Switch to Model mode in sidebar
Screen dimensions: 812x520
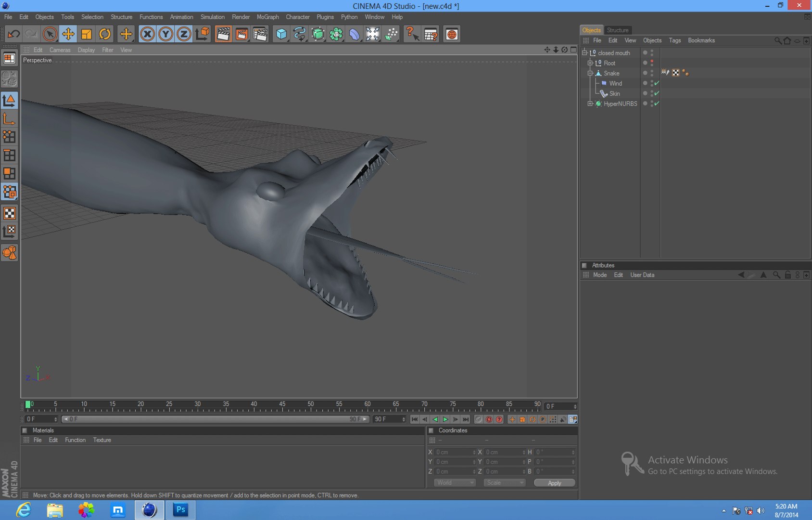[10, 100]
